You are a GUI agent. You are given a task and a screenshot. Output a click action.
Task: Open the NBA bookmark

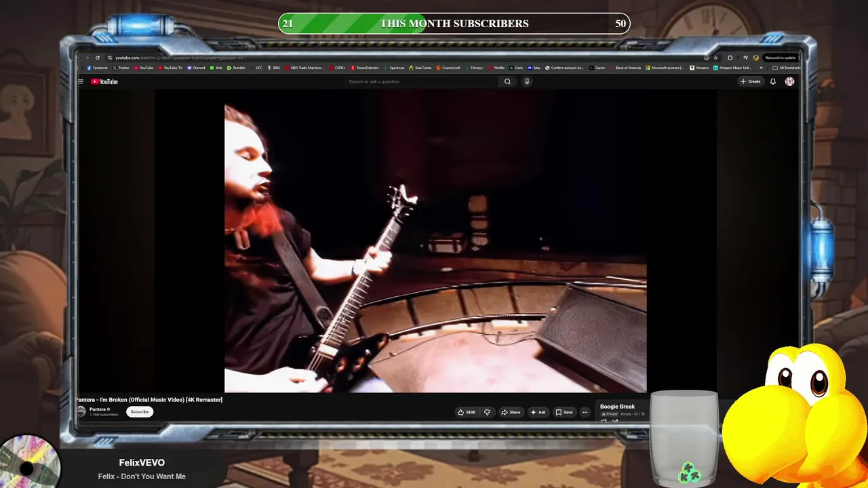coord(274,68)
